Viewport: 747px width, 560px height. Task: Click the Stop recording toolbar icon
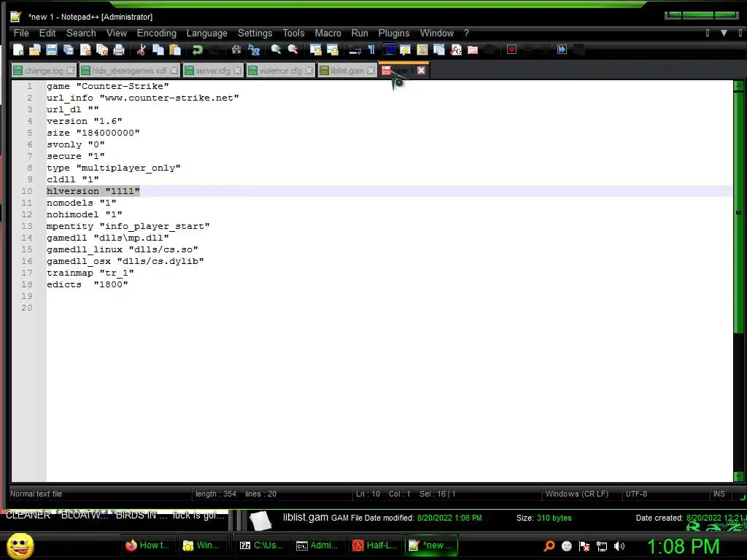[x=528, y=50]
